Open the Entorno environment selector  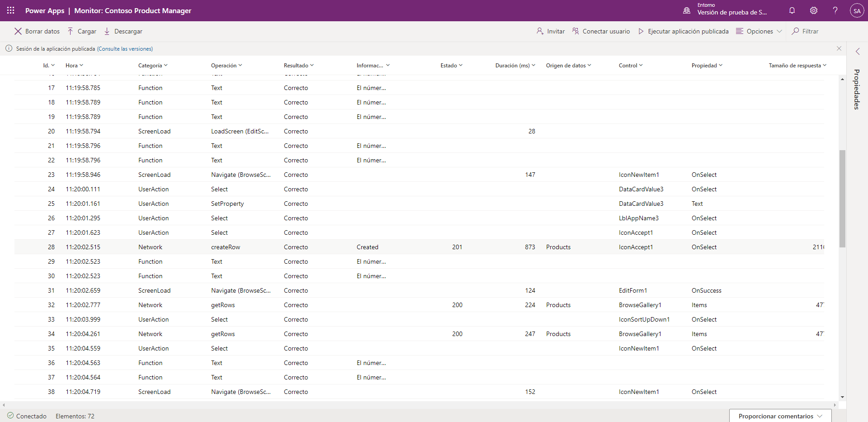(x=726, y=9)
